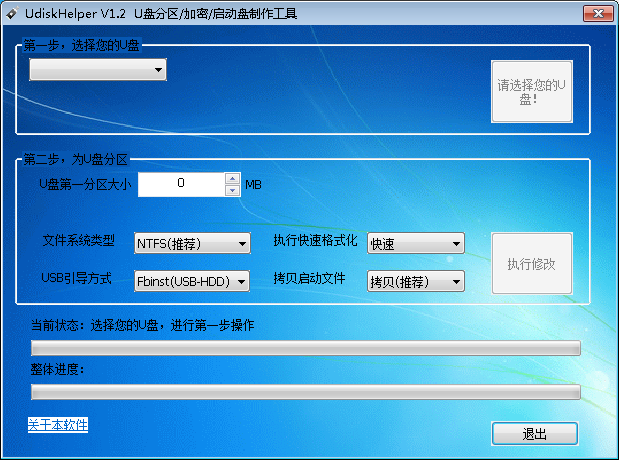The width and height of the screenshot is (619, 460).
Task: Click the first partition size input field
Action: tap(181, 184)
